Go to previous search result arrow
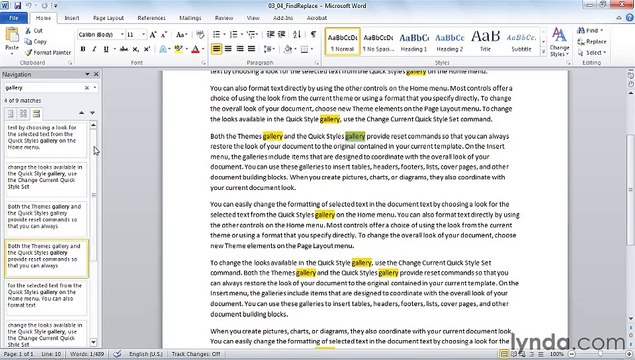This screenshot has height=360, width=635. pyautogui.click(x=81, y=113)
